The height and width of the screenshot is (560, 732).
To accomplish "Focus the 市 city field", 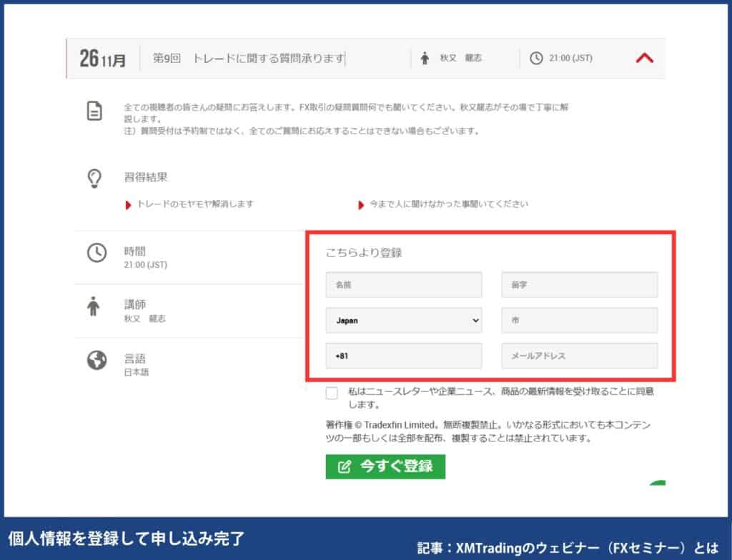I will click(x=579, y=320).
